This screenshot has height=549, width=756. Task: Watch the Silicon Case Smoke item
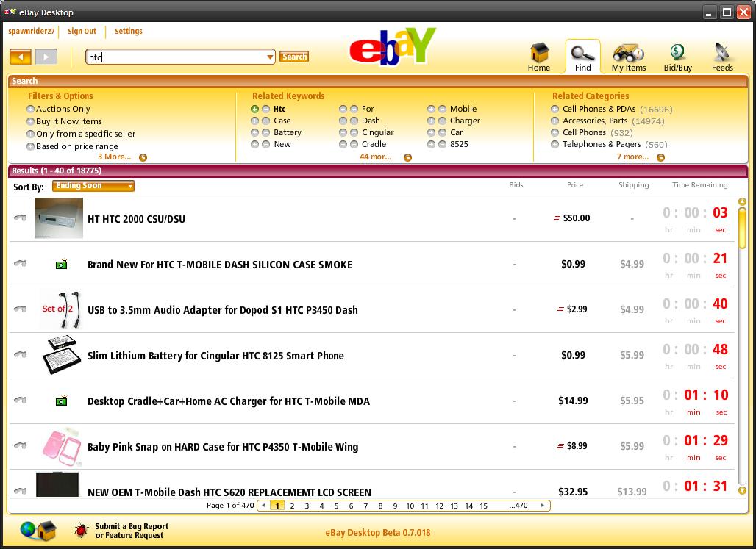(x=21, y=263)
